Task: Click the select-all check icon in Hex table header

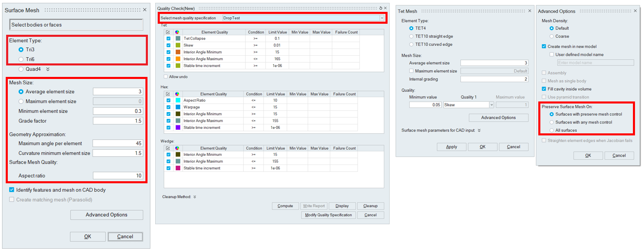Action: coord(168,94)
